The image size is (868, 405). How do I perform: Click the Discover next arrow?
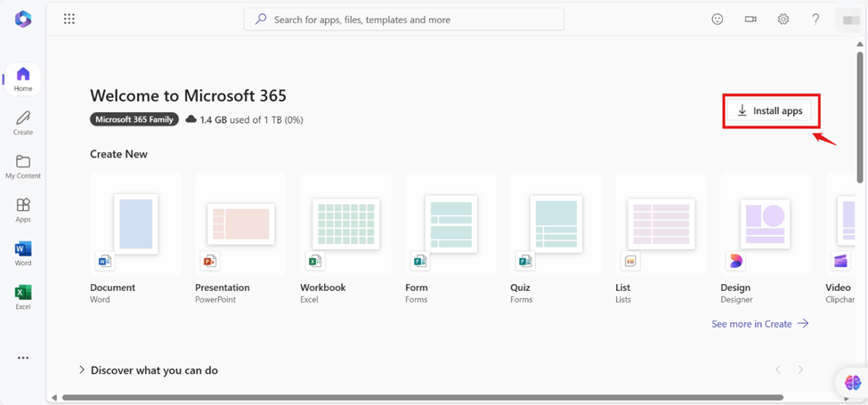pos(800,369)
